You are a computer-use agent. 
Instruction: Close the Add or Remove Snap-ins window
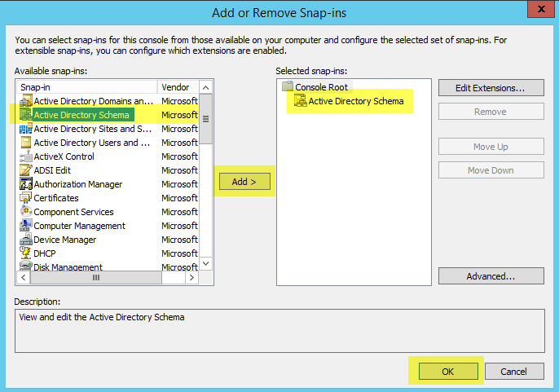[537, 11]
